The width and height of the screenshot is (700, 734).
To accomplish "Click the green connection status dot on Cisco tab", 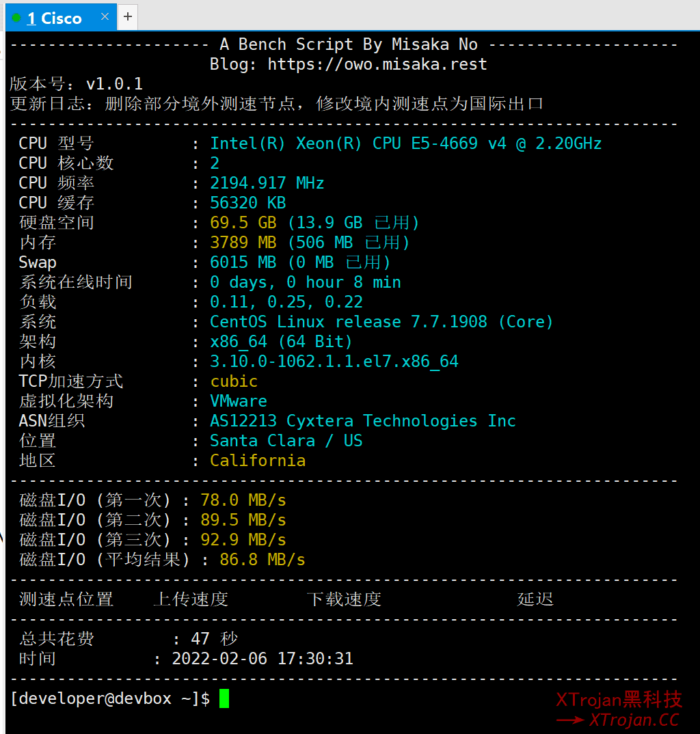I will [16, 18].
